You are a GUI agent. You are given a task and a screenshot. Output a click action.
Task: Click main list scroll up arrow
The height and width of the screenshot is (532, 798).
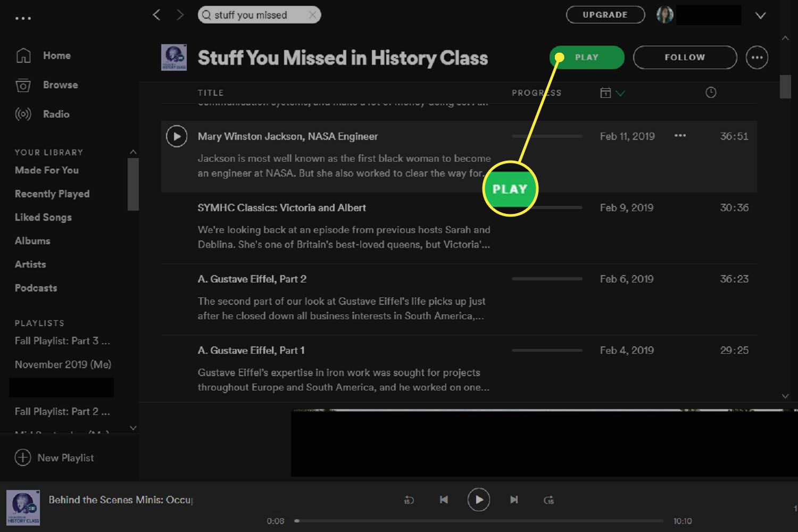(785, 38)
